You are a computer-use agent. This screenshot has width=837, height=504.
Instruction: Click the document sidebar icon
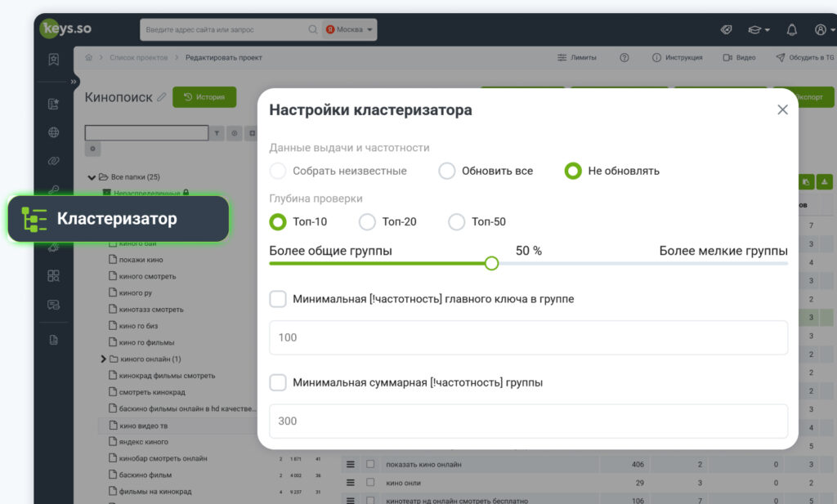53,340
